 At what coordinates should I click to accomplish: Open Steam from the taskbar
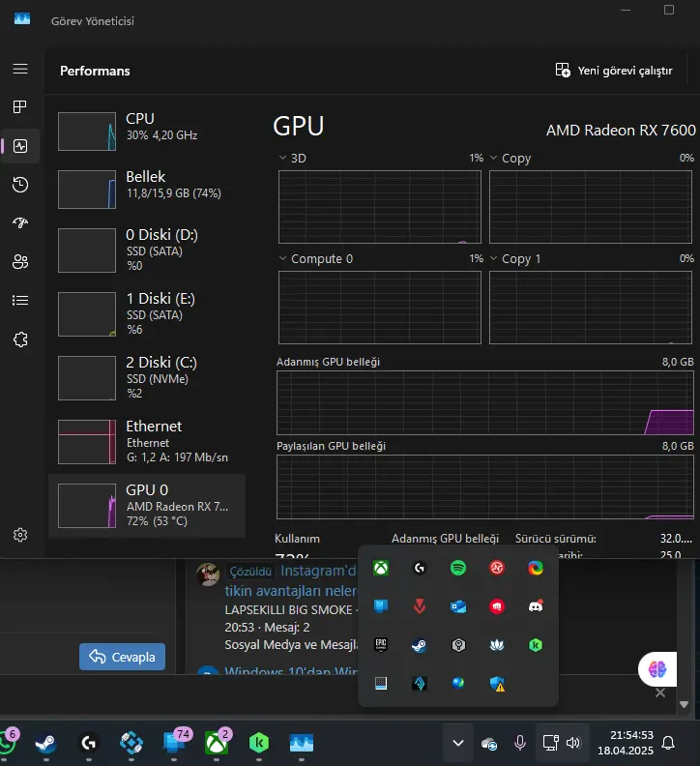click(x=45, y=743)
